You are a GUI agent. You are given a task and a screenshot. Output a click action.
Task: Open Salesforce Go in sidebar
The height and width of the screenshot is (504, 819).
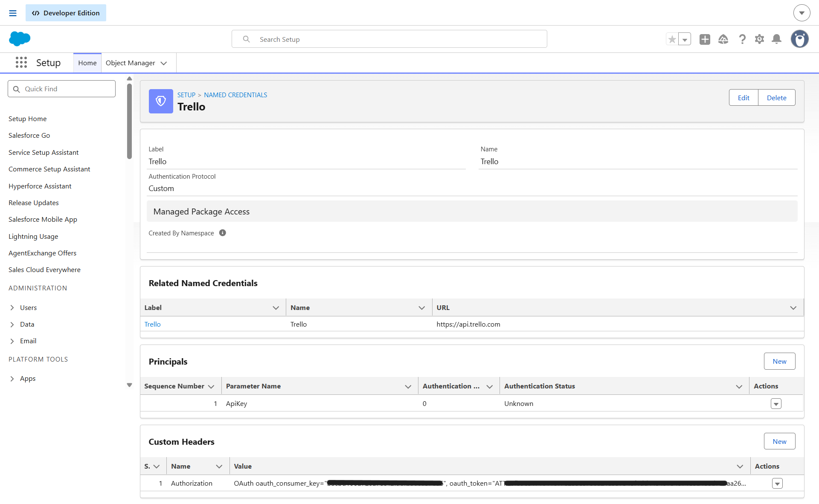[x=29, y=135]
